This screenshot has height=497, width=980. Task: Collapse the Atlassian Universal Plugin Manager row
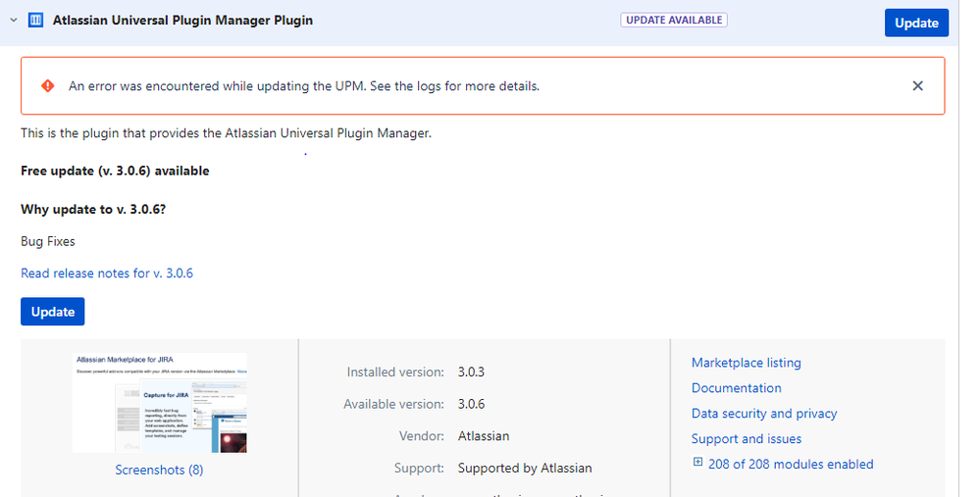click(14, 21)
